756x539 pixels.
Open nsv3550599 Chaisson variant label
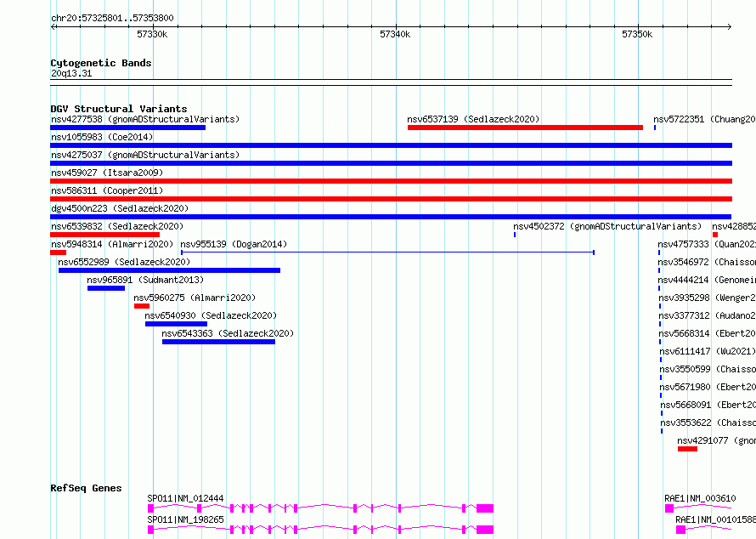708,369
